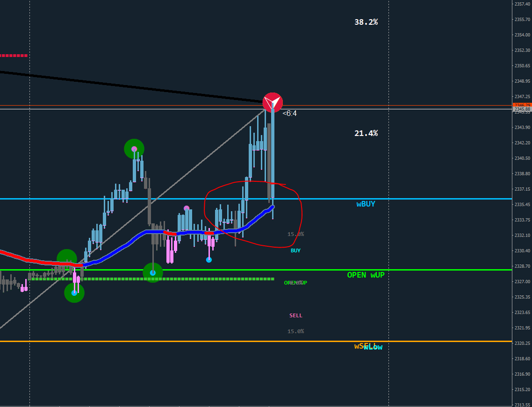Click the 2332.10 price scale value
This screenshot has width=532, height=407.
pos(522,235)
